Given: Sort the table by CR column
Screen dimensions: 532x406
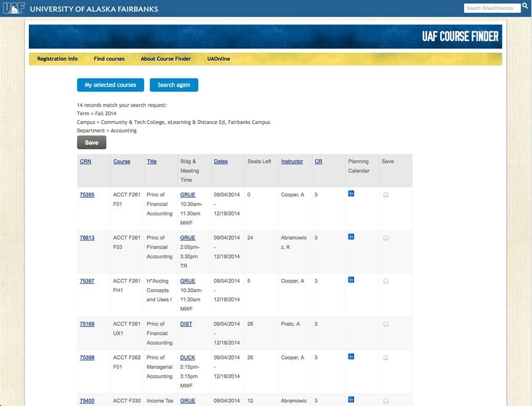Looking at the screenshot, I should [x=318, y=161].
